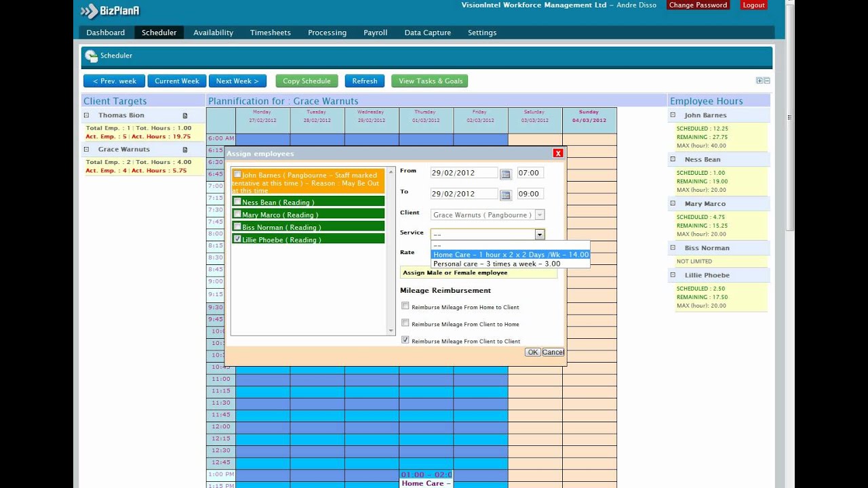Collapse Mary Marco employee hours
Viewport: 868px width, 488px height.
pos(673,203)
